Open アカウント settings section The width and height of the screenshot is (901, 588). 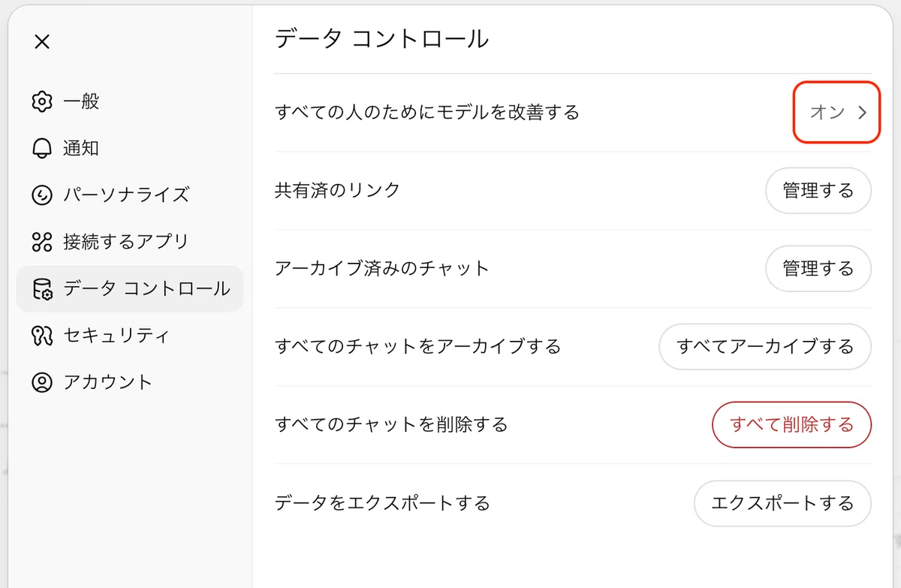[129, 382]
